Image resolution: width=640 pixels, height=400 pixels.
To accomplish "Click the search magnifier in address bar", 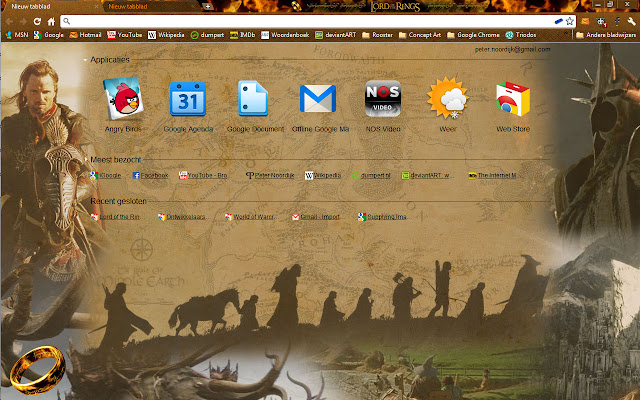I will 67,21.
